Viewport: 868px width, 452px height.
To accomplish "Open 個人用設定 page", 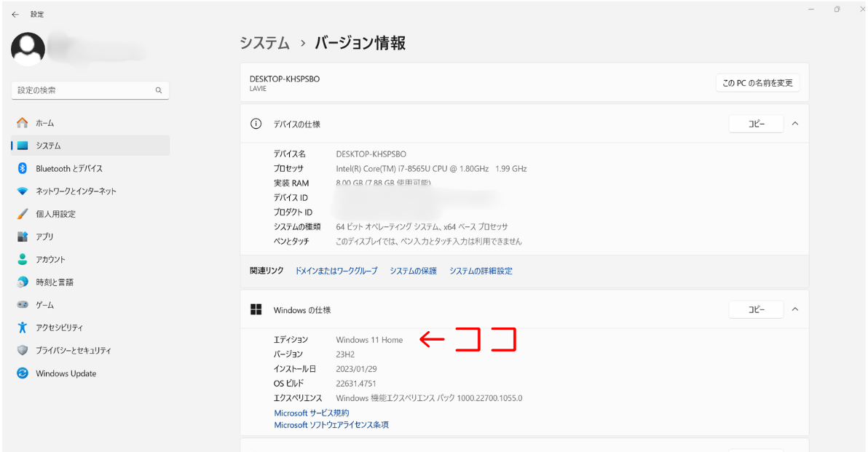I will click(x=90, y=213).
